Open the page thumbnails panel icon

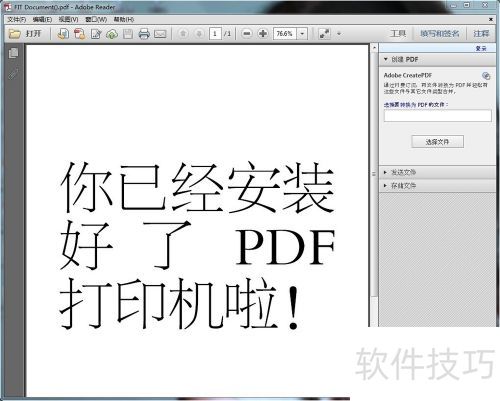tap(14, 53)
